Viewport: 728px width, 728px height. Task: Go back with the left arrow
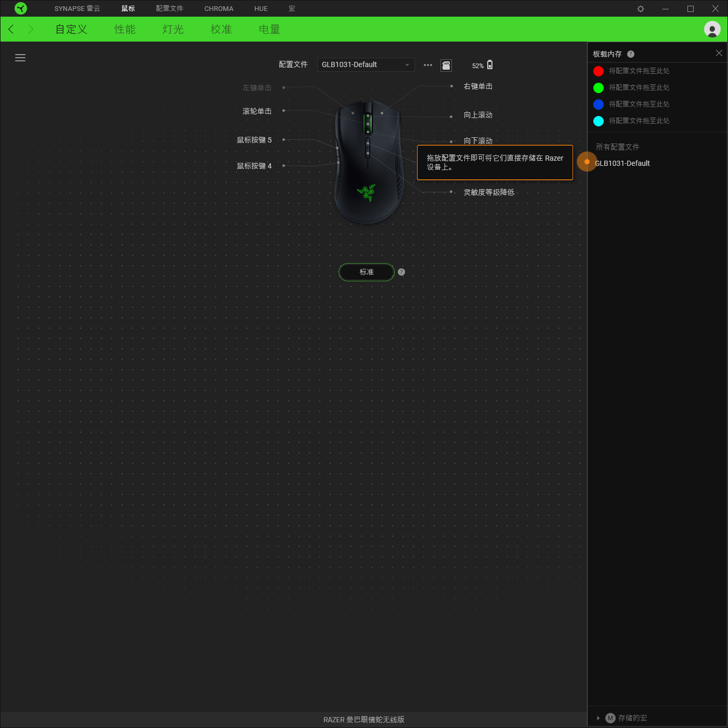point(11,29)
